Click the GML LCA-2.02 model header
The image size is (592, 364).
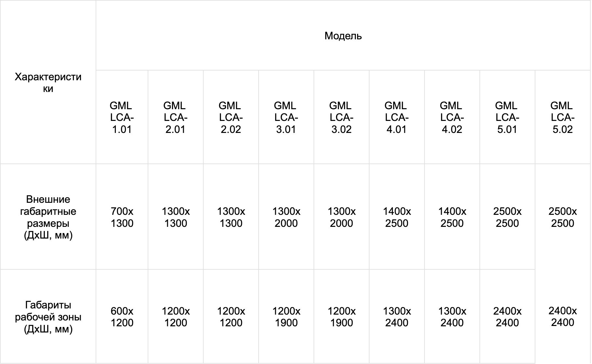coord(231,117)
